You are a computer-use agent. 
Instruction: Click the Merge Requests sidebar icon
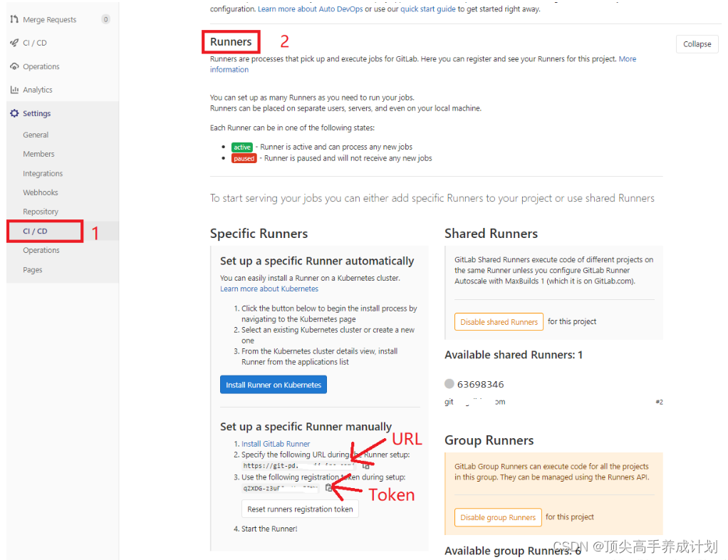[x=14, y=19]
